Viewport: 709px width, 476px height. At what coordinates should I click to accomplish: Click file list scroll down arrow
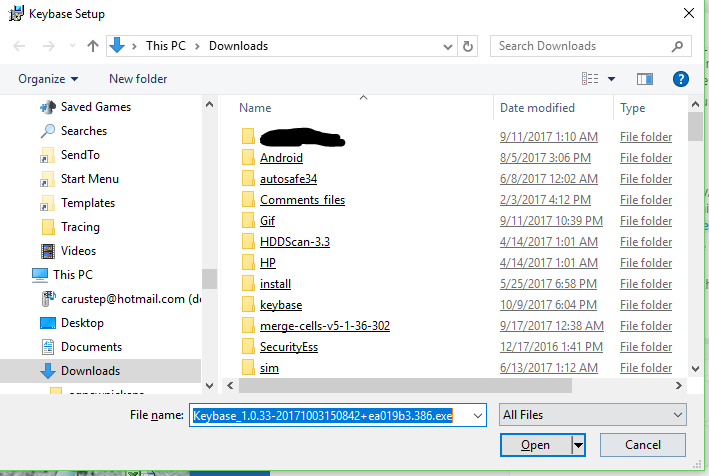[695, 368]
